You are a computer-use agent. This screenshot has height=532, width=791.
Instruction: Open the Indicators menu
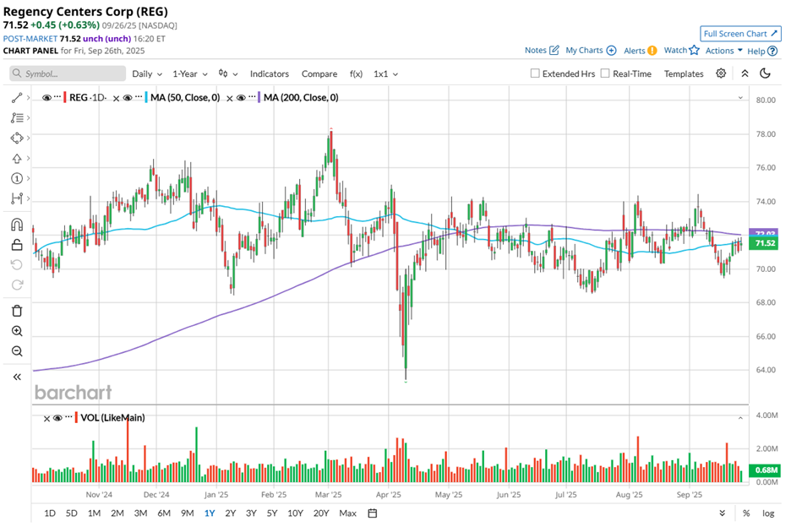click(270, 73)
